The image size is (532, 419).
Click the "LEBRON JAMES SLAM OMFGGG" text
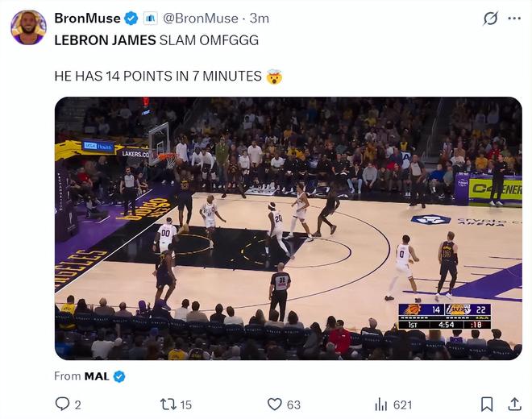[x=156, y=39]
